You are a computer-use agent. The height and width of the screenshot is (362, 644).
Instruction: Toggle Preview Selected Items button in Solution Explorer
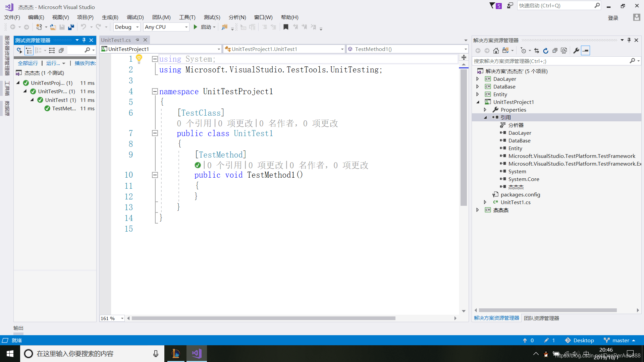585,51
